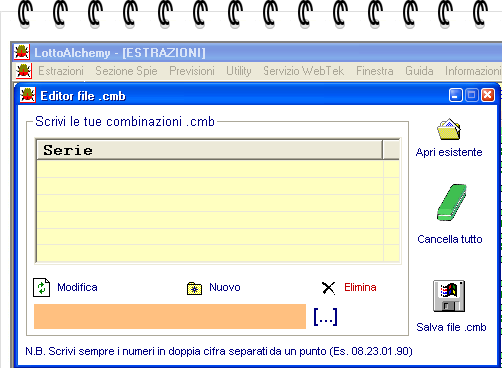Click the ladybug icon in menu bar

tap(24, 71)
